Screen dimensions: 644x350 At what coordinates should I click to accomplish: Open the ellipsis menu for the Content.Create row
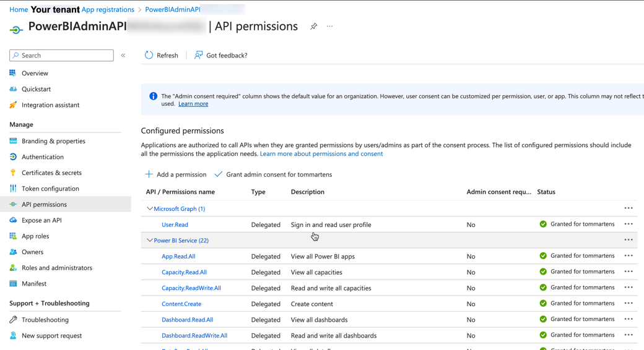point(628,303)
